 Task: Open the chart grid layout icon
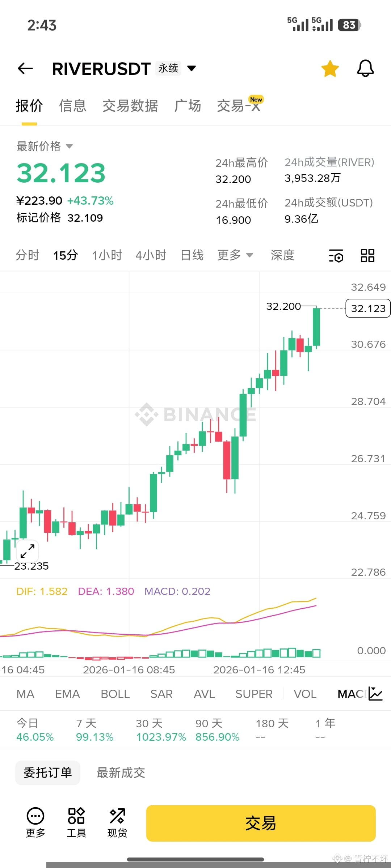367,256
